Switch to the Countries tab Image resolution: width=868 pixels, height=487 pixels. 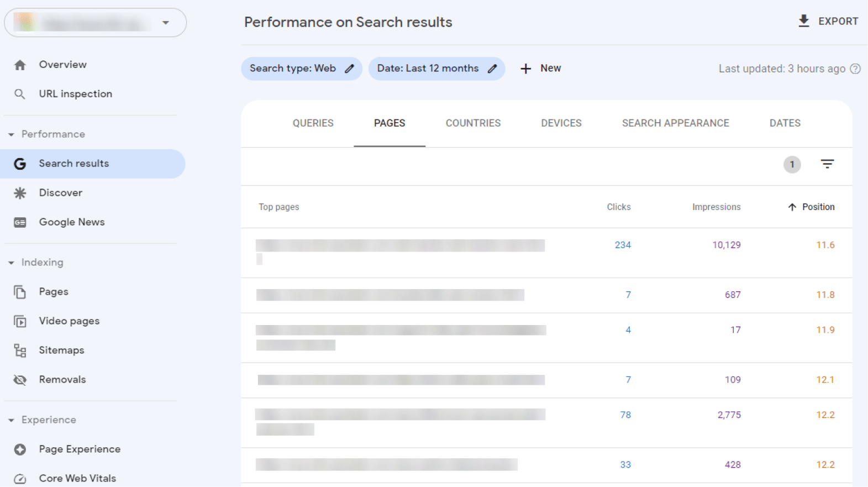(x=473, y=123)
